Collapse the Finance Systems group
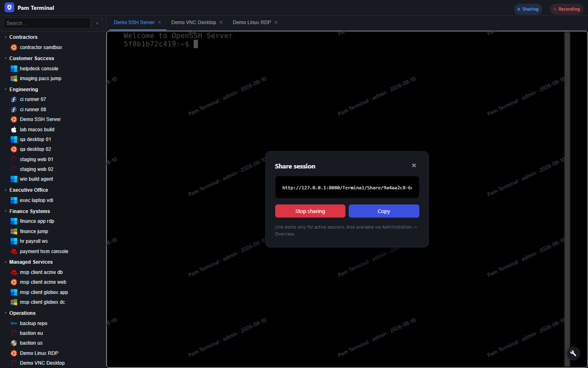The height and width of the screenshot is (368, 588). pos(6,211)
